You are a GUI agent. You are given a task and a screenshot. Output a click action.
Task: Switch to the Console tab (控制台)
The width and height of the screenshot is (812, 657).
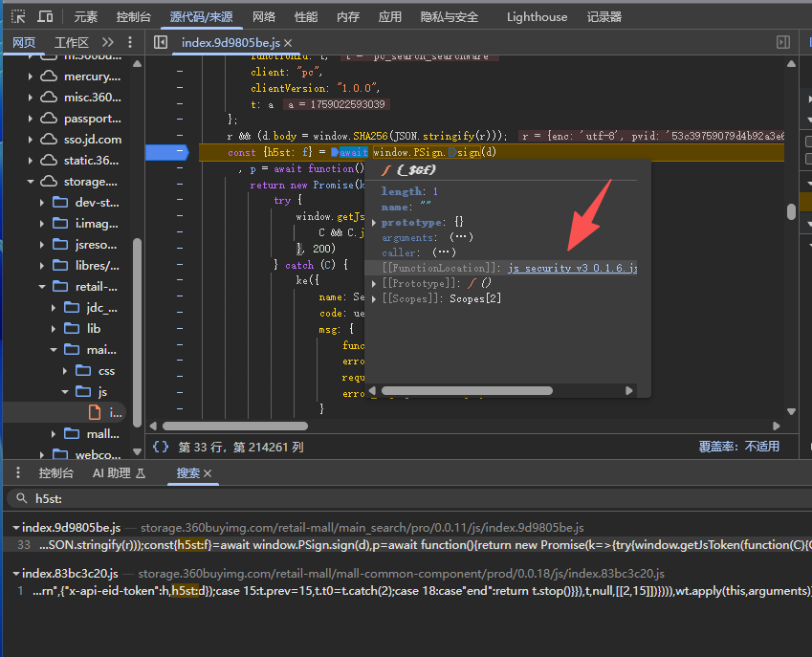click(x=133, y=17)
